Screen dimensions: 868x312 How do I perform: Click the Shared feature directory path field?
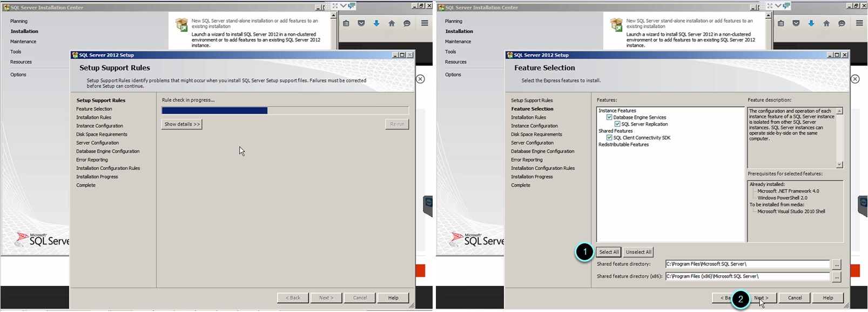coord(748,264)
